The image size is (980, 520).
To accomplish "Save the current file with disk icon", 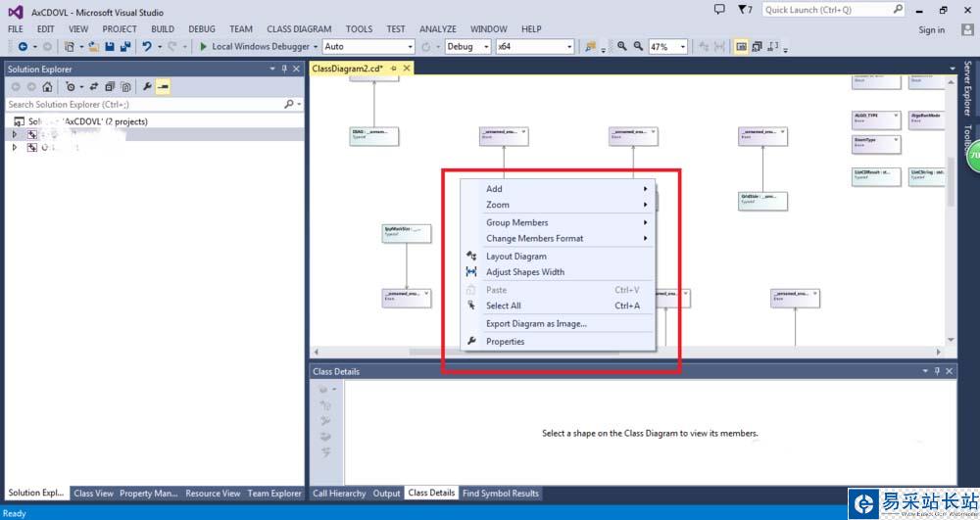I will [x=110, y=47].
